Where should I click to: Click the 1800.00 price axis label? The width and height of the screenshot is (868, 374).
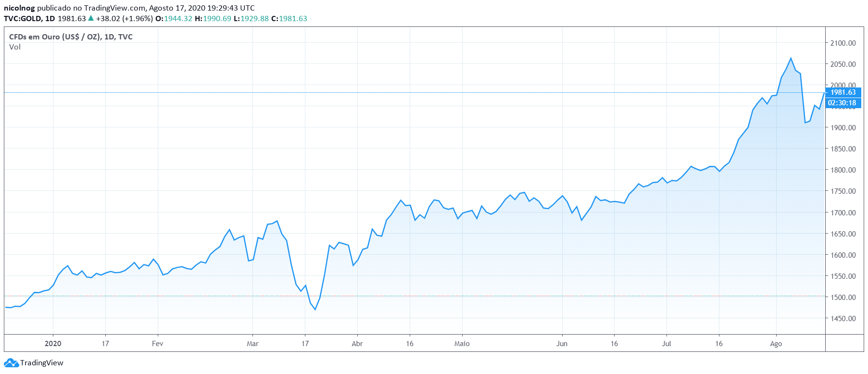click(x=843, y=170)
